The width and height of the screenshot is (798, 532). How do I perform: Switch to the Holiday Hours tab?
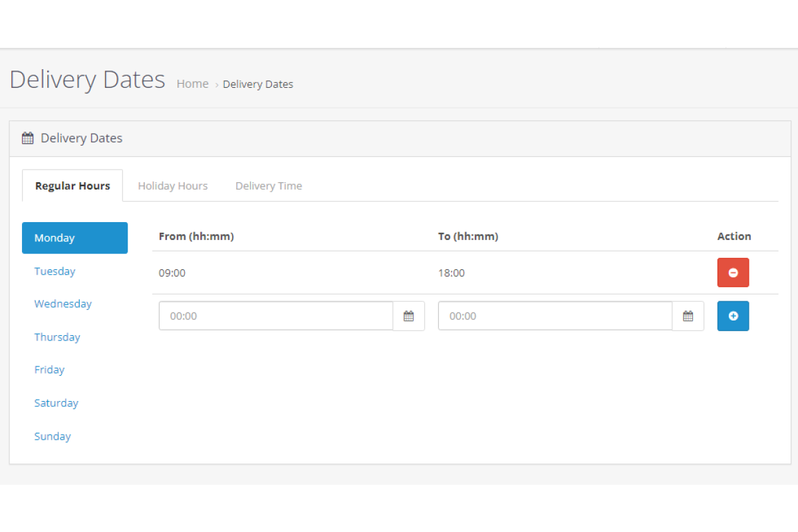pyautogui.click(x=173, y=186)
